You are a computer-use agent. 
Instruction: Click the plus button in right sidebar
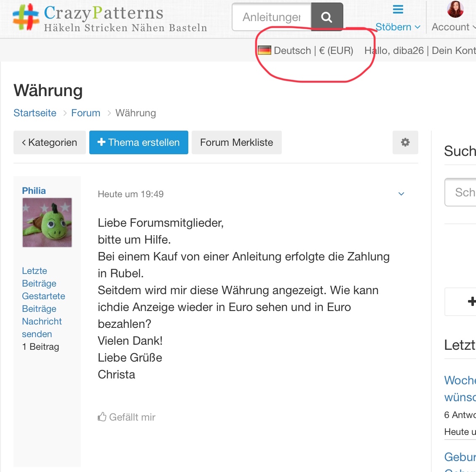pos(471,301)
